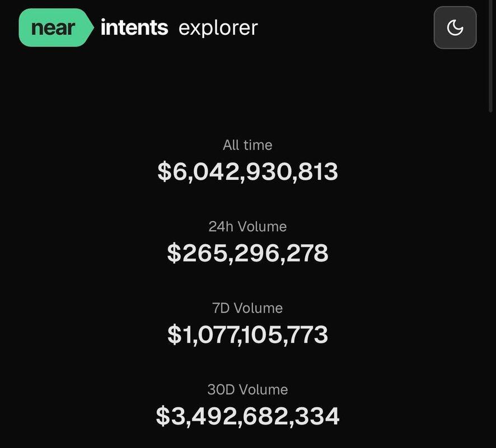The width and height of the screenshot is (496, 448).
Task: Select the $6,042,930,813 all-time total
Action: 247,171
